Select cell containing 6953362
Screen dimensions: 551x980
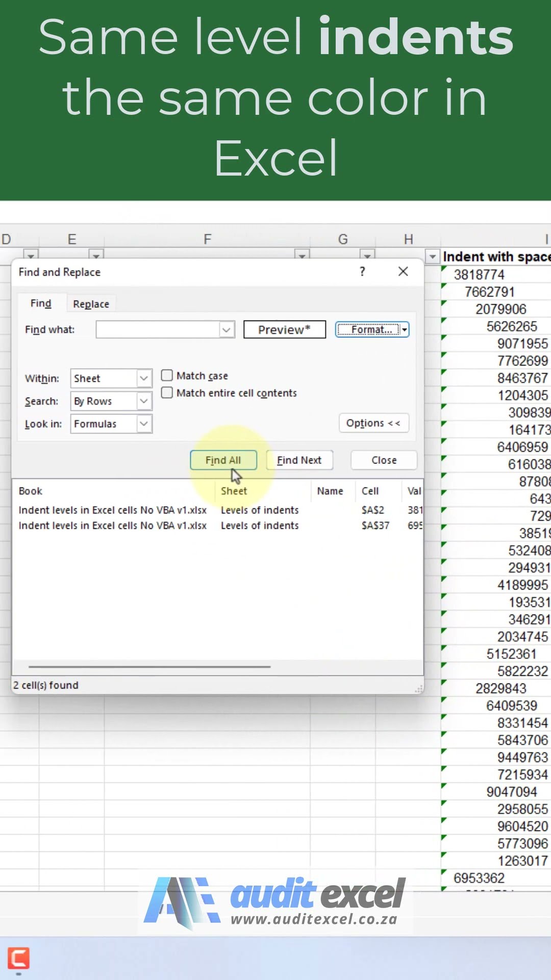tap(496, 878)
